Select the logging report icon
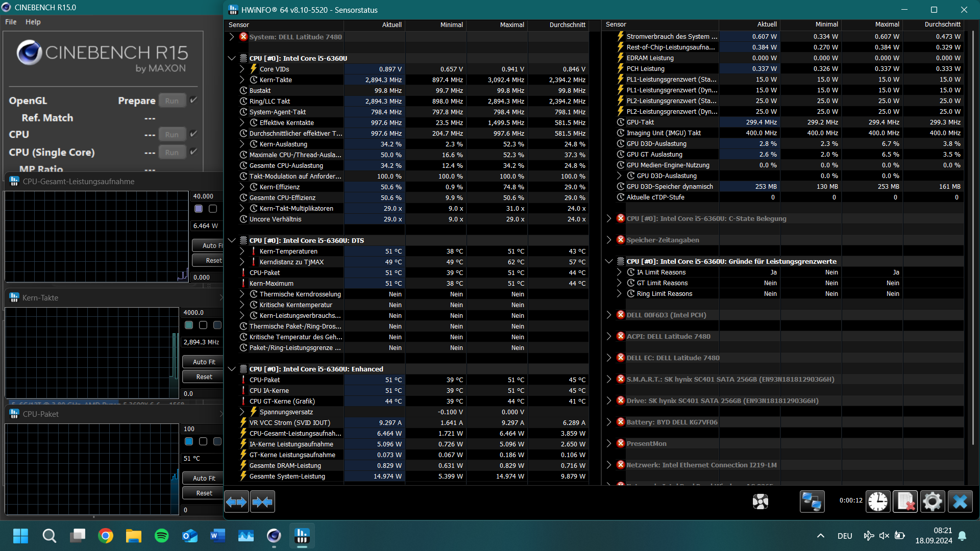 [905, 502]
